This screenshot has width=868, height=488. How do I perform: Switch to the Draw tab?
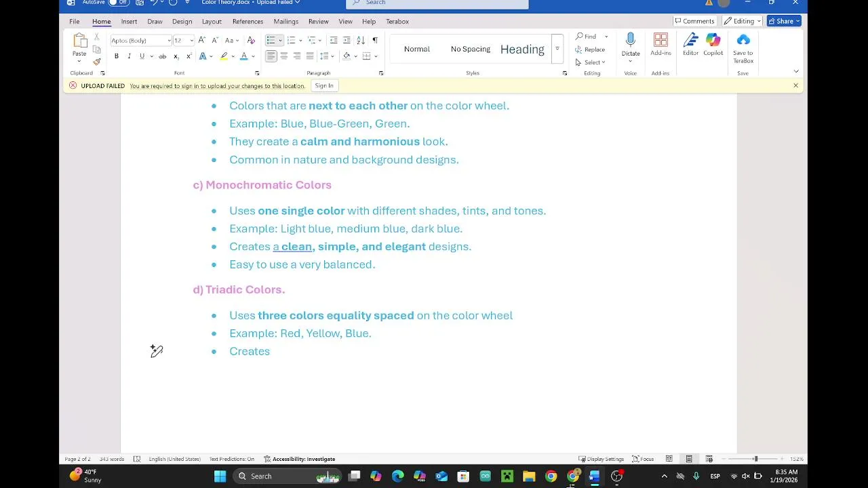pos(155,22)
